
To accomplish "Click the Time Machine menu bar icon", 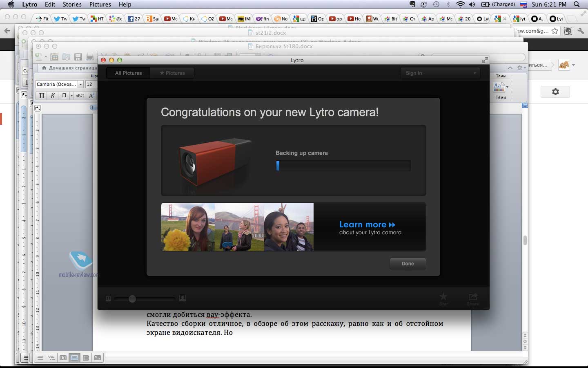I will pos(436,4).
